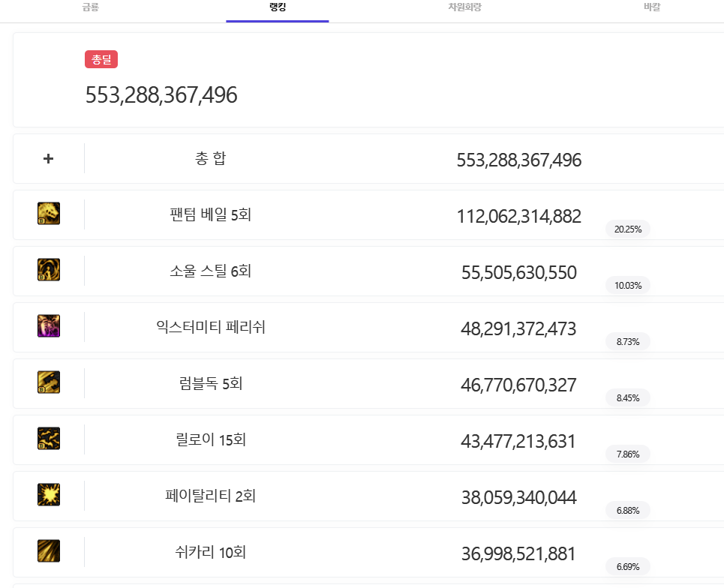Click the 소울 스틸 skill icon
The height and width of the screenshot is (588, 724).
tap(49, 270)
